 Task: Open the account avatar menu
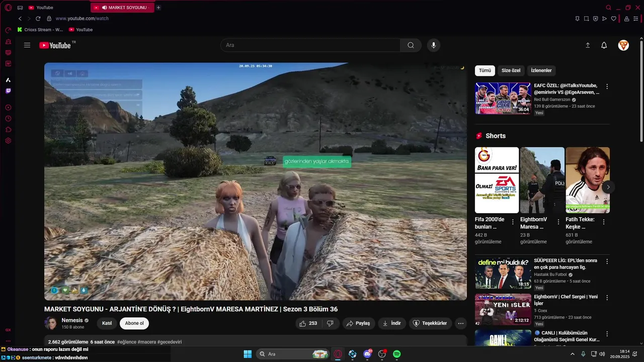point(623,45)
